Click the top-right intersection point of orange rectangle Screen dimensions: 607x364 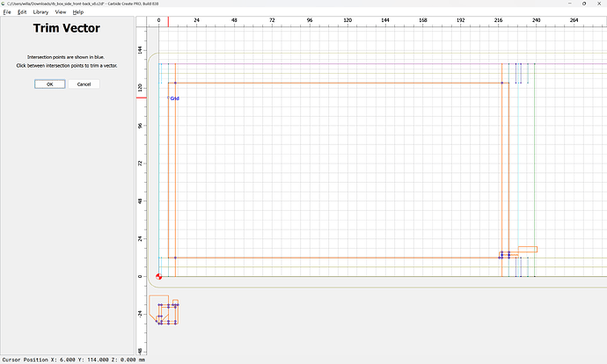click(502, 83)
